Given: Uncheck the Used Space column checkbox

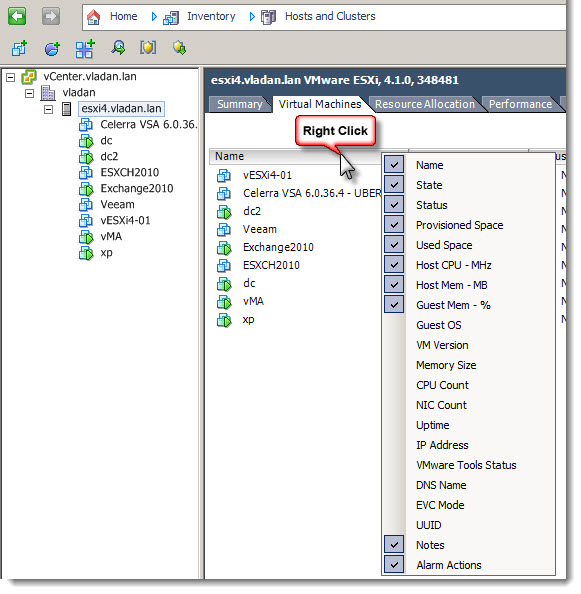Looking at the screenshot, I should [394, 245].
